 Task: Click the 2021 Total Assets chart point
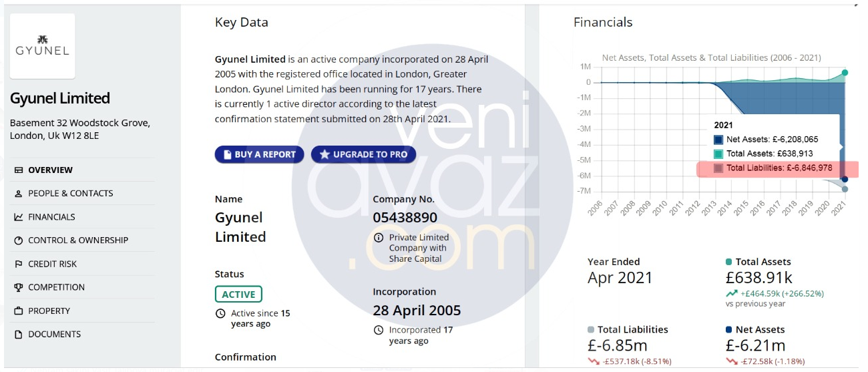[845, 72]
